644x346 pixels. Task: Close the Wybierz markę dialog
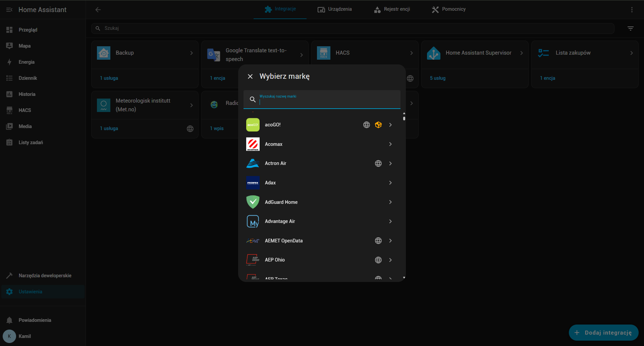(250, 76)
